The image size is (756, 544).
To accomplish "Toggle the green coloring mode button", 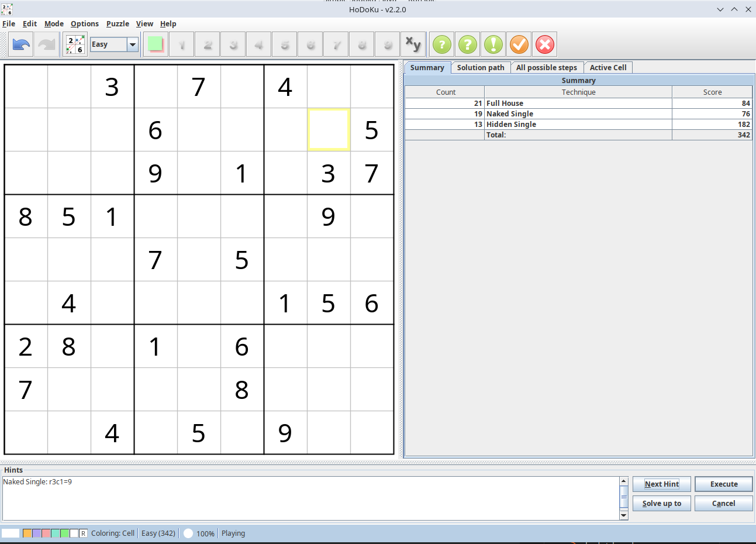I will coord(156,44).
